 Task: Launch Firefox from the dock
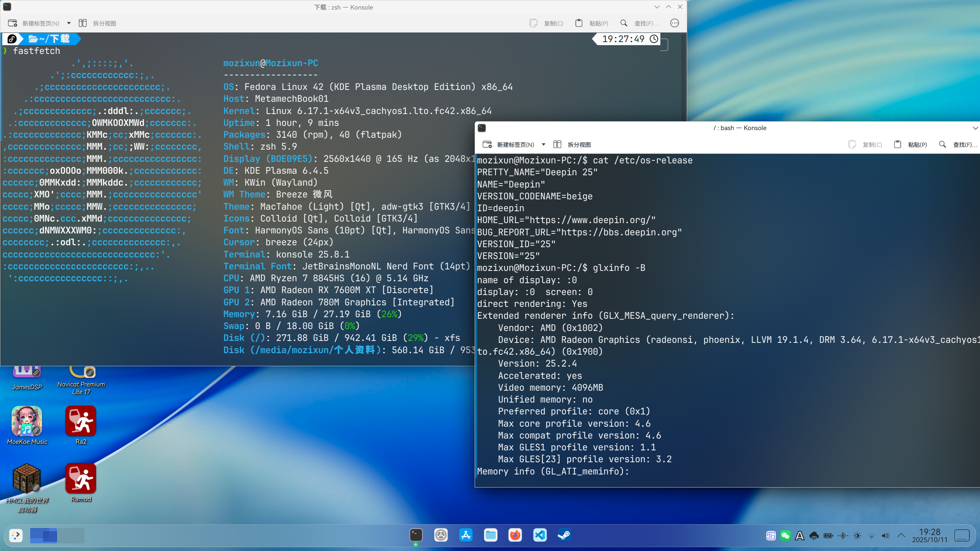pos(515,535)
